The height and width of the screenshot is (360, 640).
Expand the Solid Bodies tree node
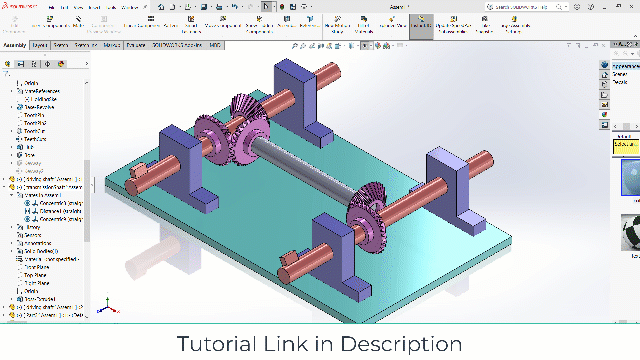(11, 251)
